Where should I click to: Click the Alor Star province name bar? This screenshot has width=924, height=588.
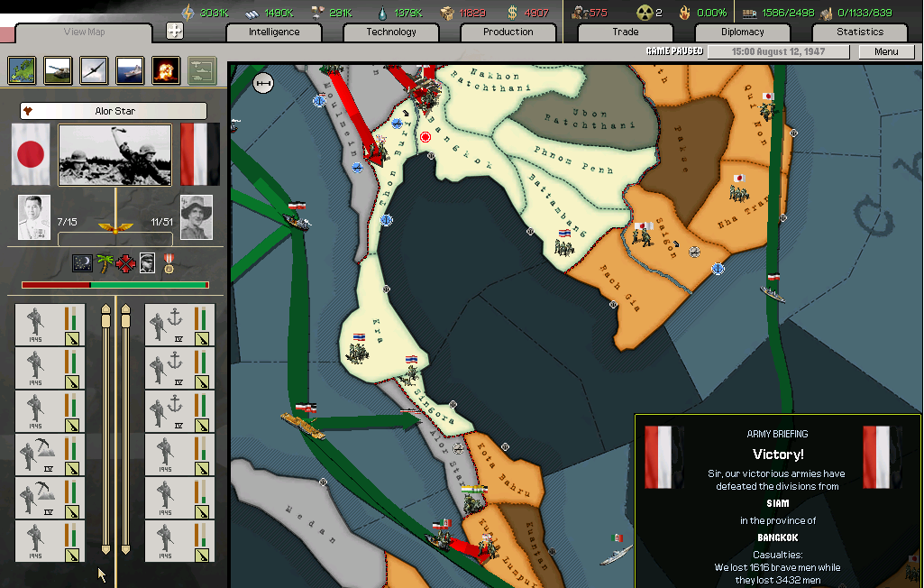point(114,111)
